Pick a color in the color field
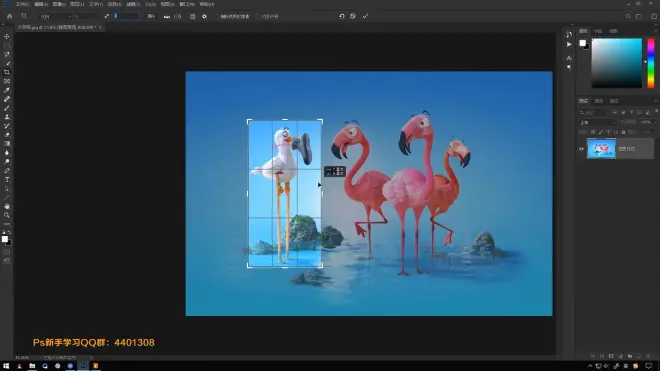 pos(617,63)
